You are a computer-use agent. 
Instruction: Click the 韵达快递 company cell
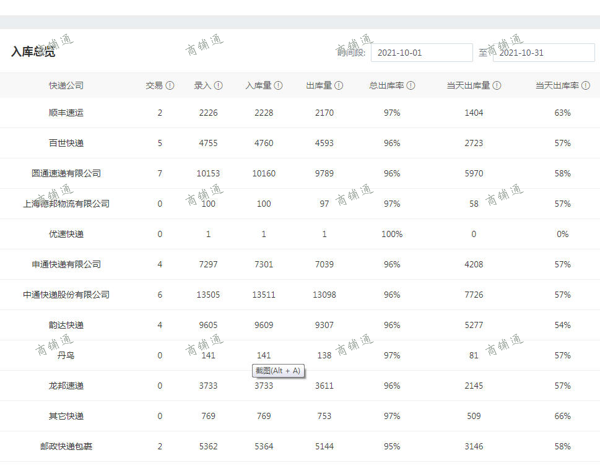[66, 325]
